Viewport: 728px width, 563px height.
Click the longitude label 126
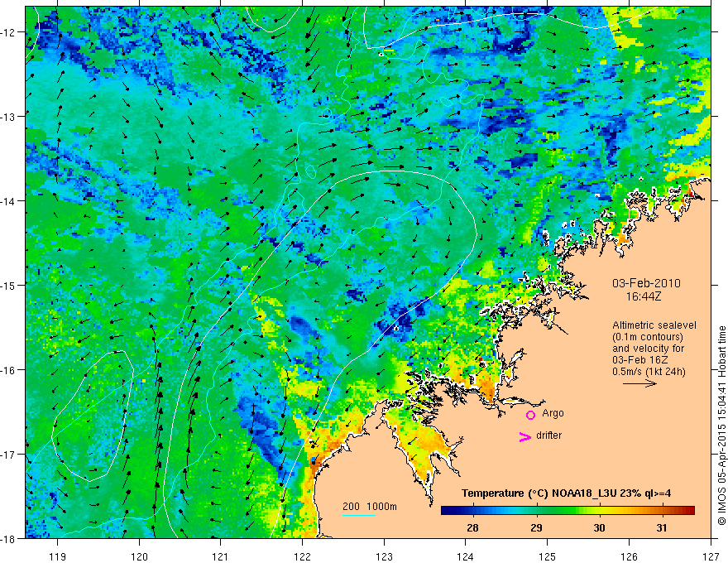click(x=629, y=557)
